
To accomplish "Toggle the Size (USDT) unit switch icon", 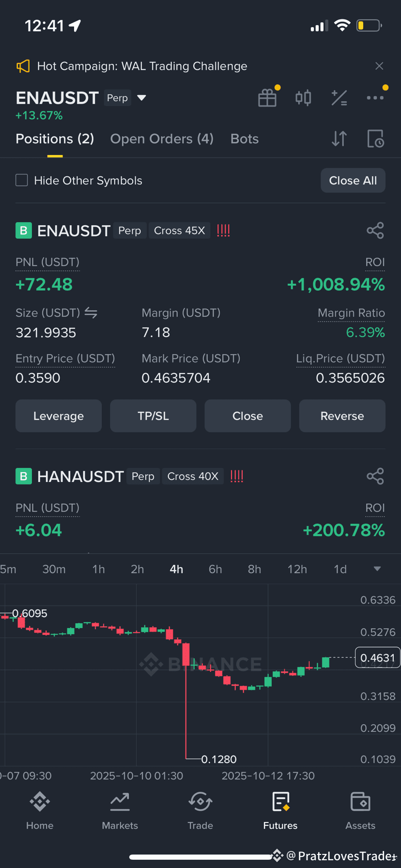I will click(91, 313).
